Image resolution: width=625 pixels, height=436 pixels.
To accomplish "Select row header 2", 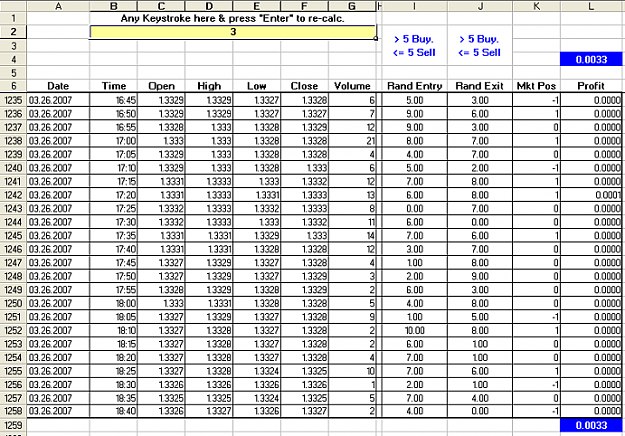I will coord(13,31).
